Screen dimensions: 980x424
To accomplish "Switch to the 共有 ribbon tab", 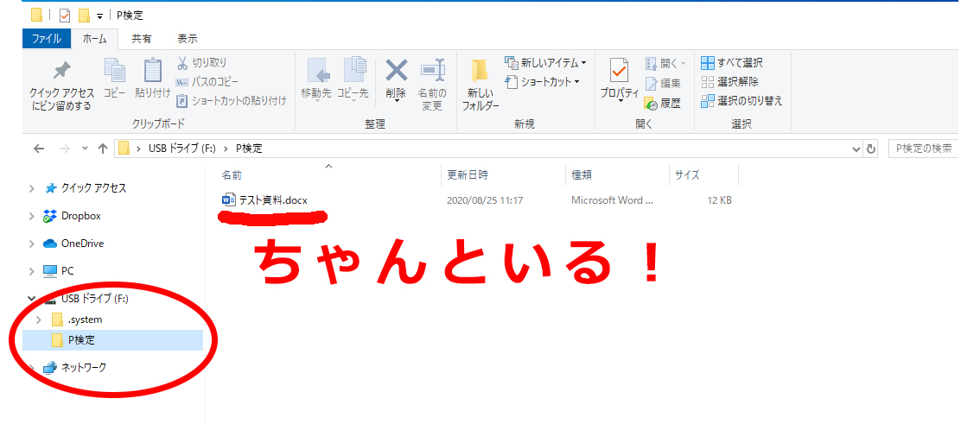I will 142,39.
